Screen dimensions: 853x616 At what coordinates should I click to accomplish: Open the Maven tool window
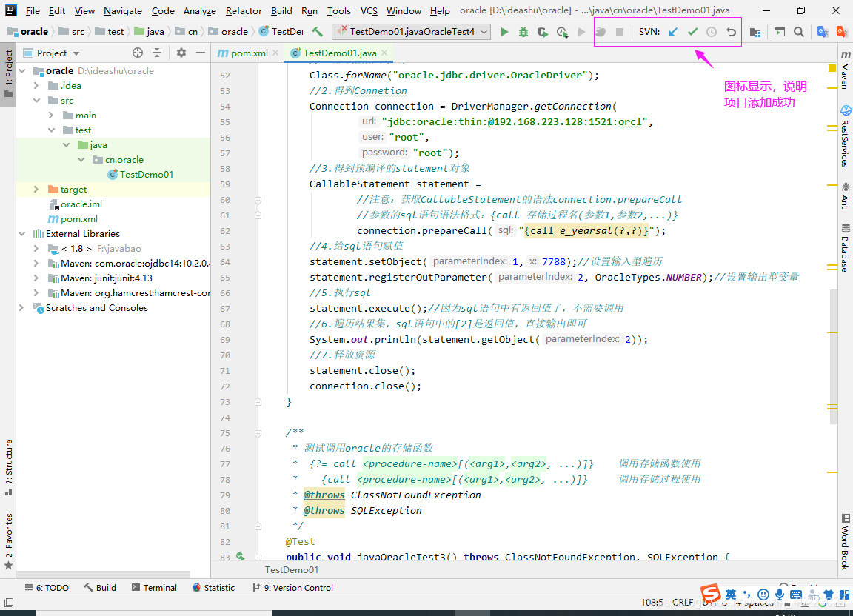click(x=845, y=70)
